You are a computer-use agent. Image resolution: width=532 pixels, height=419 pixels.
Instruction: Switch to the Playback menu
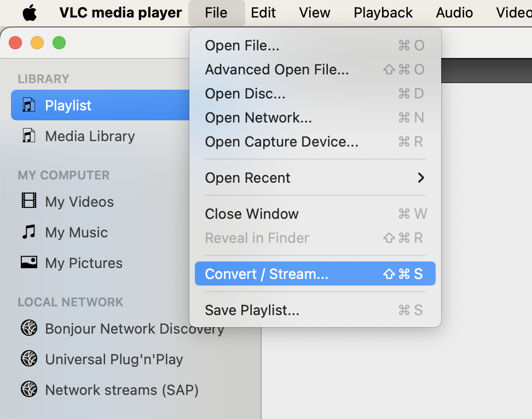pos(383,12)
